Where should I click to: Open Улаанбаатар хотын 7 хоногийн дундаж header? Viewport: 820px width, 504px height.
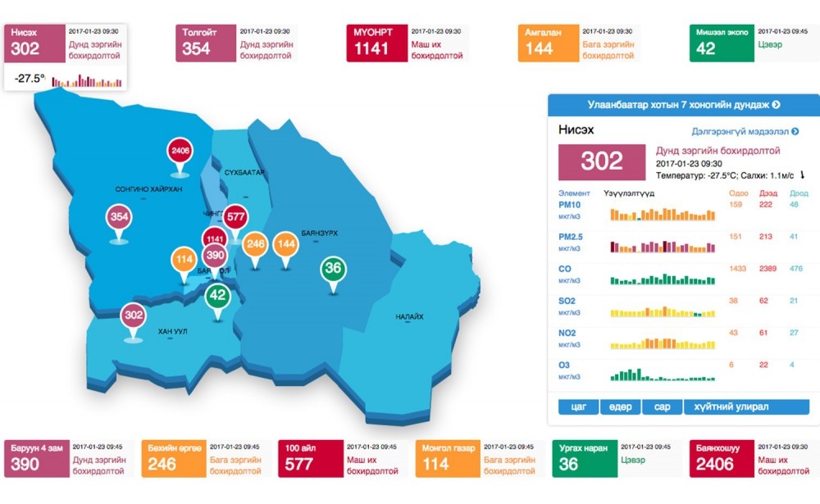tap(684, 105)
